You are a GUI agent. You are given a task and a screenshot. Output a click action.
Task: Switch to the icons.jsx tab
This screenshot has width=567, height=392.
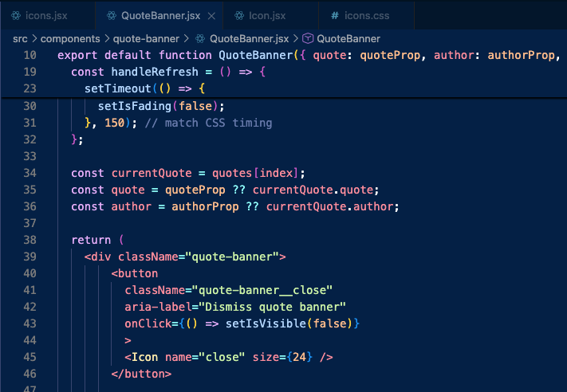(x=48, y=15)
